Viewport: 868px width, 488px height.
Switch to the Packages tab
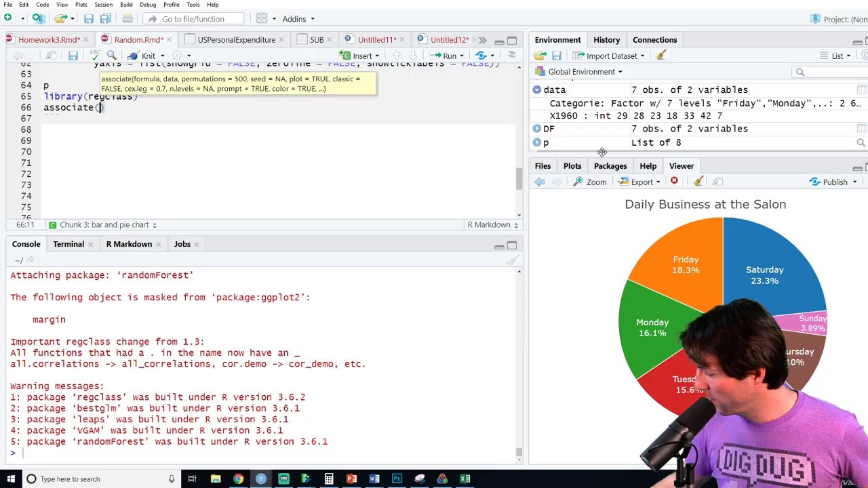pos(610,166)
